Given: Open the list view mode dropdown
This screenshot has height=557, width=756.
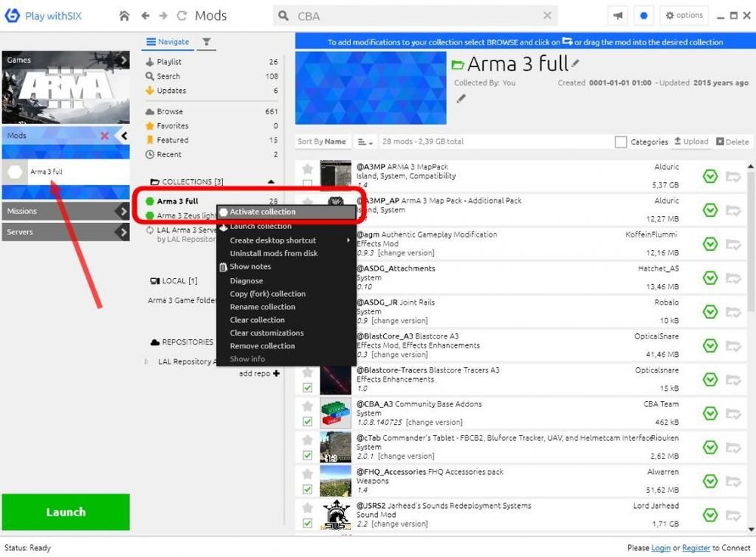Looking at the screenshot, I should (x=365, y=142).
